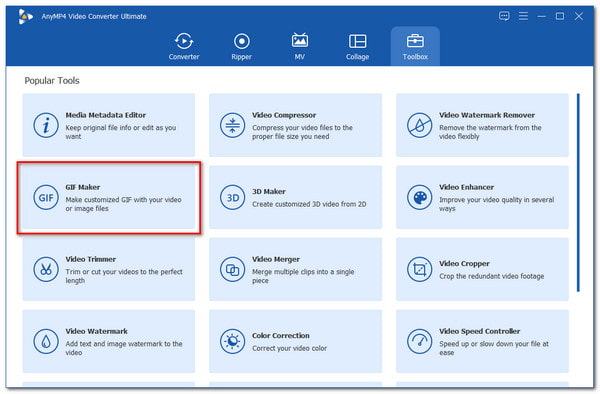
Task: Click the Video Speed Controller gauge icon
Action: (419, 341)
